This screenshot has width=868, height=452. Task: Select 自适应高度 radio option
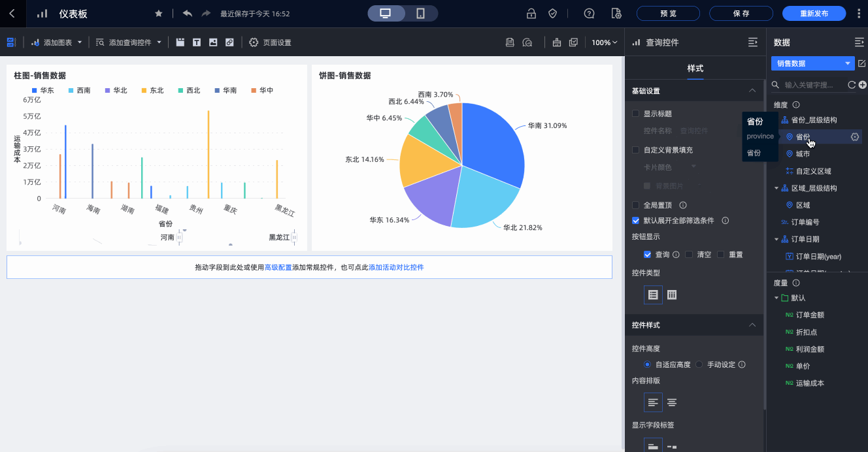648,364
